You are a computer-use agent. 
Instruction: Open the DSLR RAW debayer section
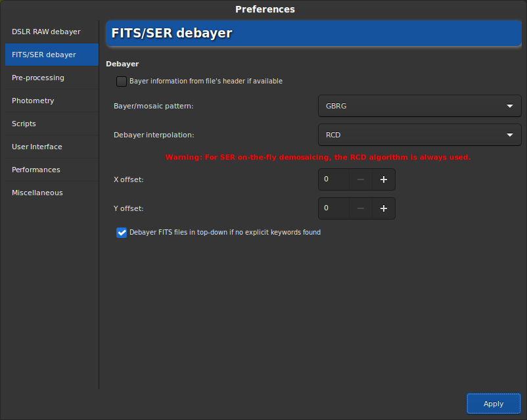(46, 32)
